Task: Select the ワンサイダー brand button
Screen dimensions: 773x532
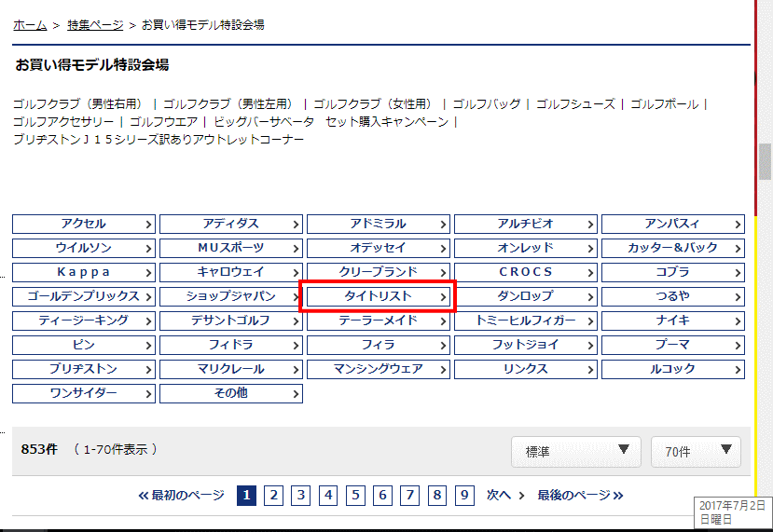Action: 84,393
